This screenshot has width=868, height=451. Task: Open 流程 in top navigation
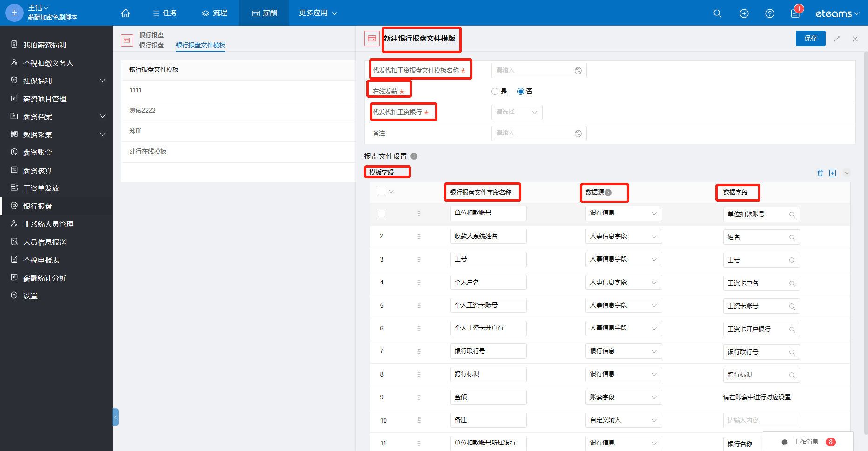click(215, 13)
